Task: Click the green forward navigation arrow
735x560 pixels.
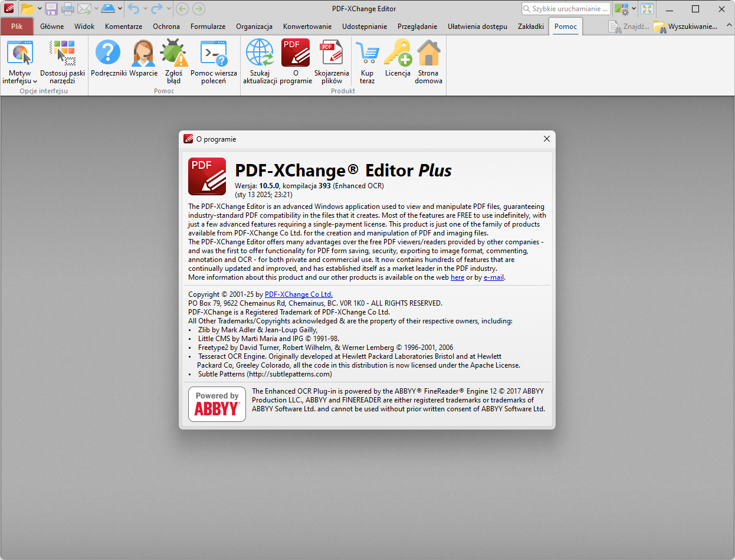Action: (x=199, y=9)
